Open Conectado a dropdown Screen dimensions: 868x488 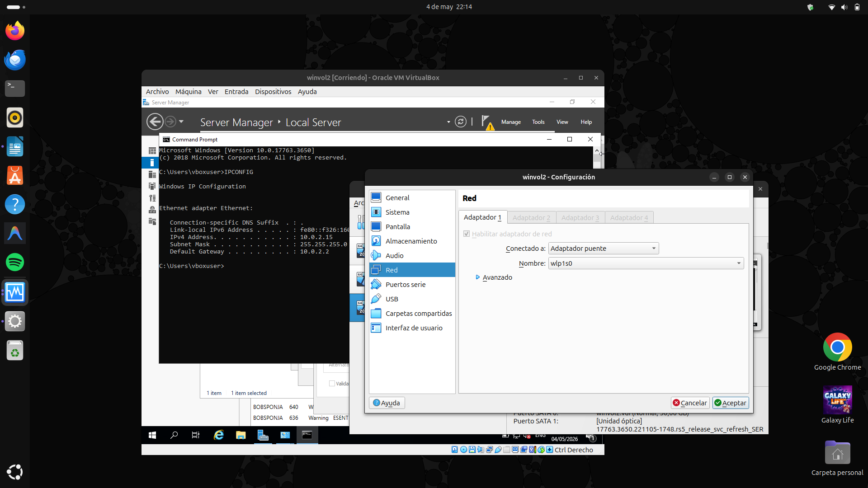tap(604, 248)
